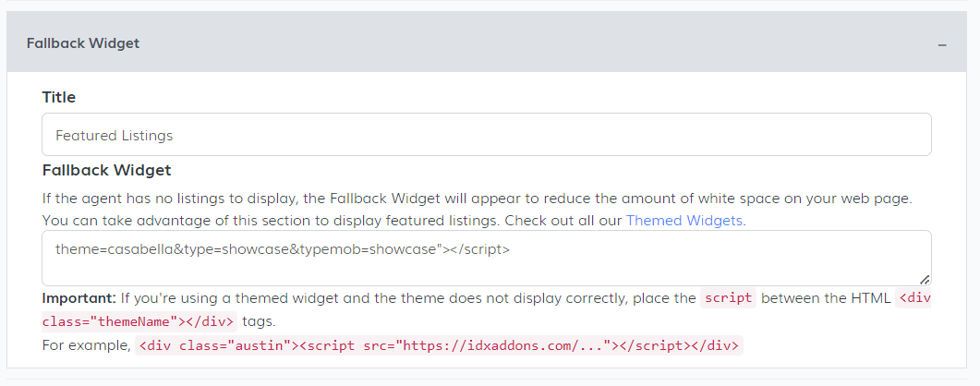Collapse the Fallback Widget panel via minus icon

(x=942, y=44)
